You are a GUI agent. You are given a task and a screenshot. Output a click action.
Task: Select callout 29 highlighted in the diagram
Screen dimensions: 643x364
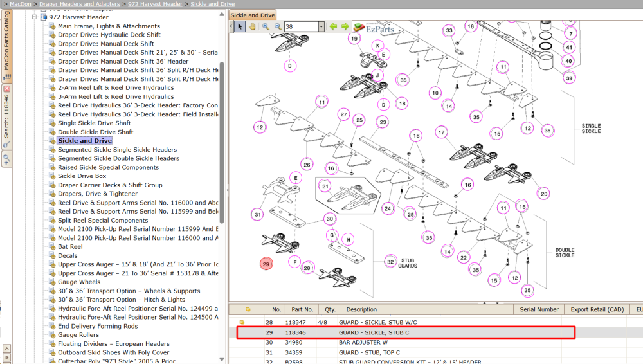tap(266, 264)
